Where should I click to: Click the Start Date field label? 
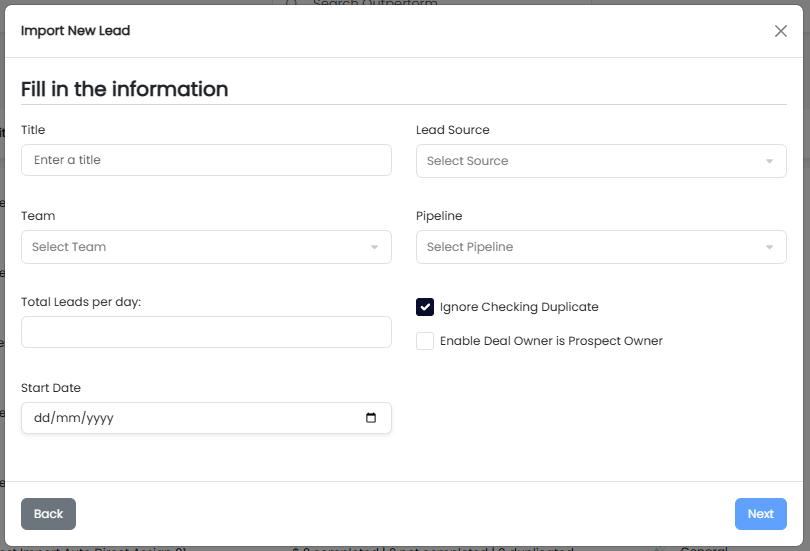pos(51,388)
